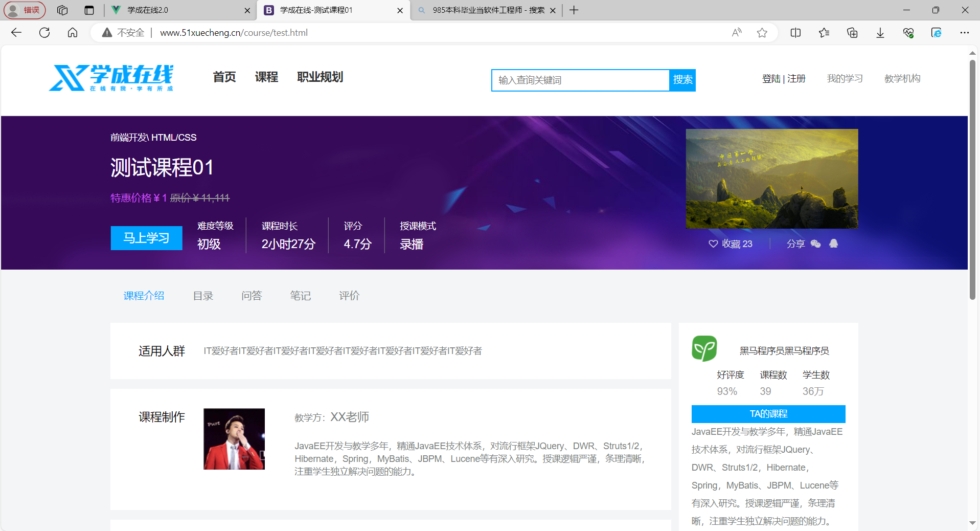The width and height of the screenshot is (980, 531).
Task: Close the 学成在线-测试课程01 tab
Action: click(x=400, y=10)
